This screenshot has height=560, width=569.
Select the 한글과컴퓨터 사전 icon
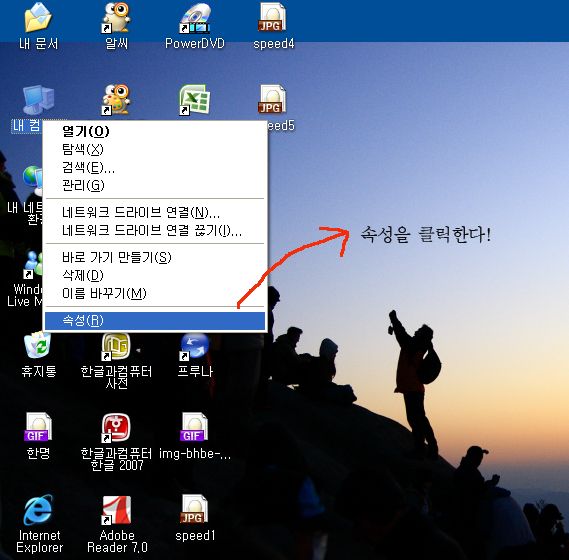pyautogui.click(x=116, y=346)
